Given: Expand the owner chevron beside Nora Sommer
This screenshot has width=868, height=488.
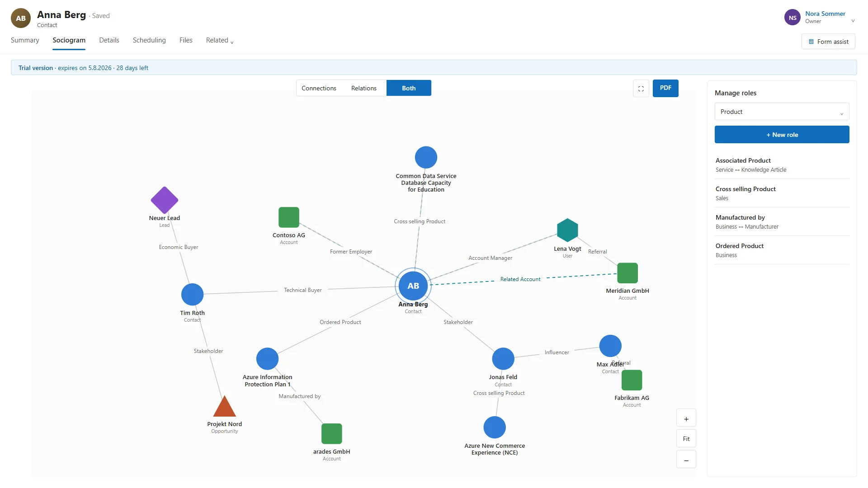Looking at the screenshot, I should (853, 21).
